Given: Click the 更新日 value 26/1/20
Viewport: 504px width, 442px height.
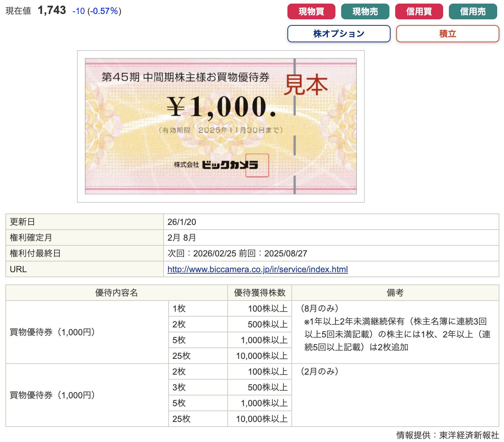Looking at the screenshot, I should click(182, 222).
